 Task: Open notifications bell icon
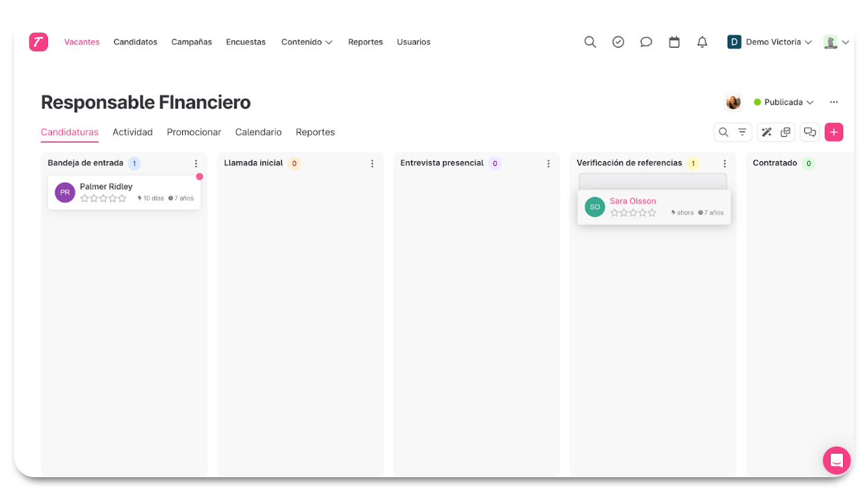[702, 42]
